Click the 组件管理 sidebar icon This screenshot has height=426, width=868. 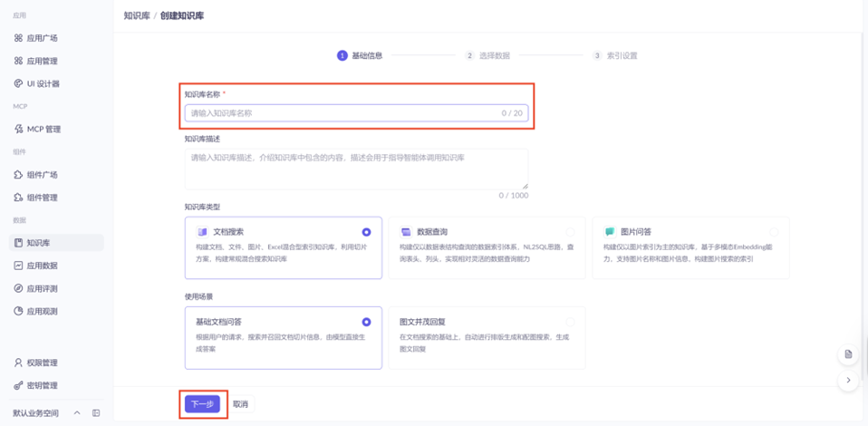coord(18,198)
